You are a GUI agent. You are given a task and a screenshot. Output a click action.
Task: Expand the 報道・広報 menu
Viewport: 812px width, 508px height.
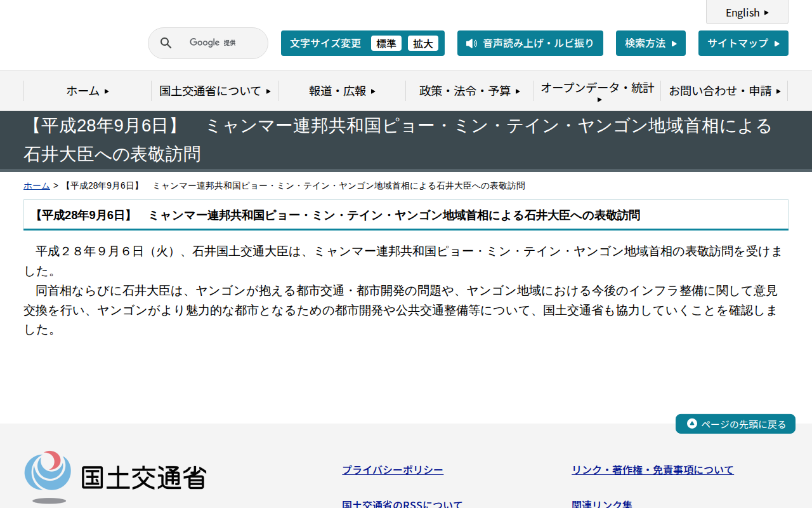pyautogui.click(x=340, y=91)
